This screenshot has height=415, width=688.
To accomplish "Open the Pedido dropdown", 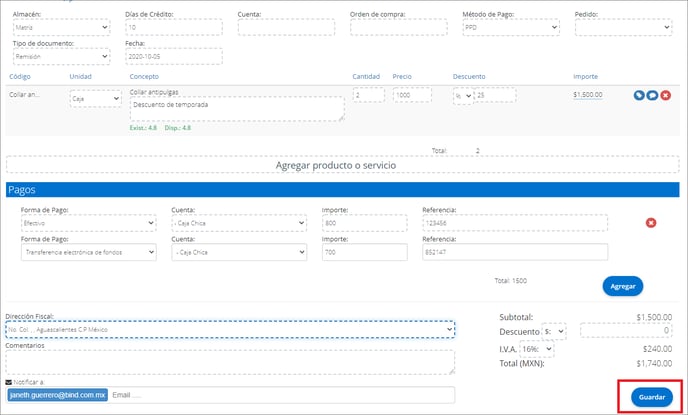I will click(x=623, y=27).
